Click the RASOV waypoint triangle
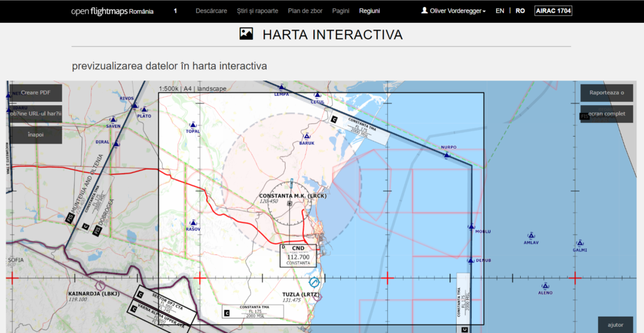This screenshot has width=644, height=333. (x=193, y=223)
